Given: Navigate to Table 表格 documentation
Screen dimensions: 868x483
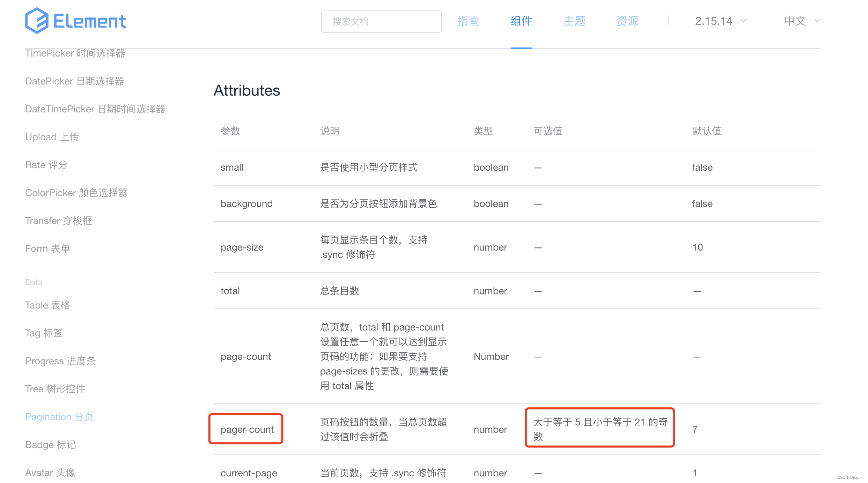Looking at the screenshot, I should pos(47,305).
